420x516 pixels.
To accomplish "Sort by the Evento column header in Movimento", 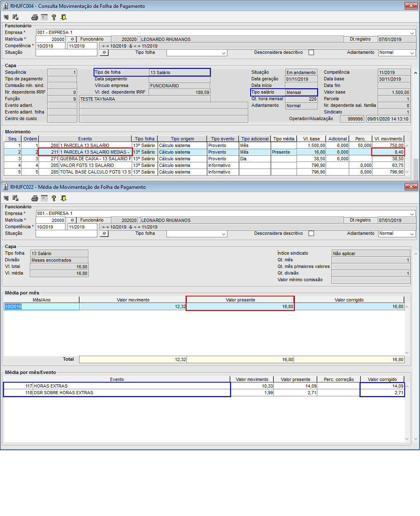I will click(85, 139).
